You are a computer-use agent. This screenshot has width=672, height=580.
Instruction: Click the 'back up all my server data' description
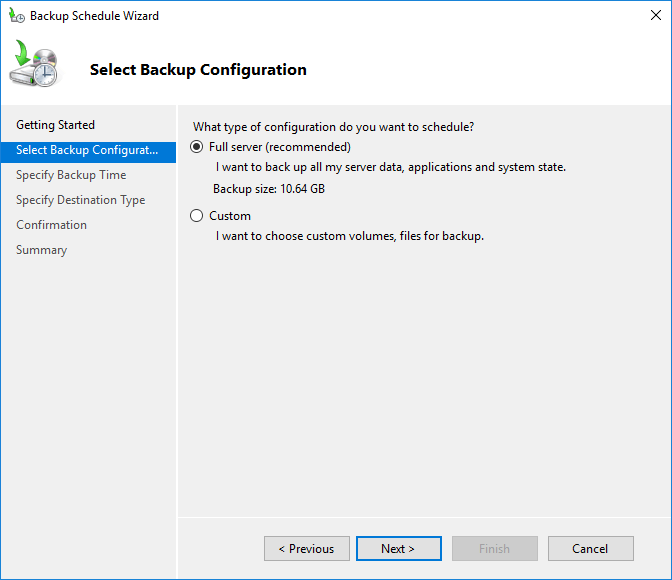click(390, 167)
